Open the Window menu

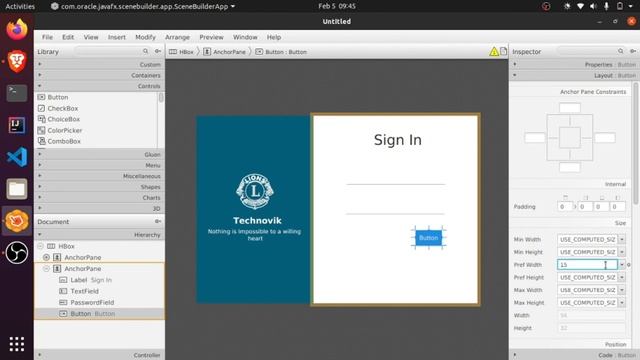point(245,37)
